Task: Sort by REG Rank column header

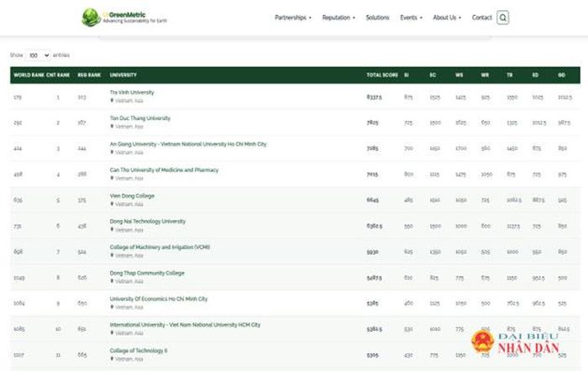Action: 89,75
